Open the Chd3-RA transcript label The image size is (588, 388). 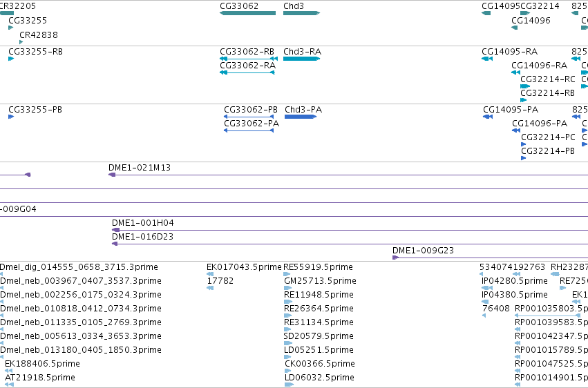pos(302,51)
